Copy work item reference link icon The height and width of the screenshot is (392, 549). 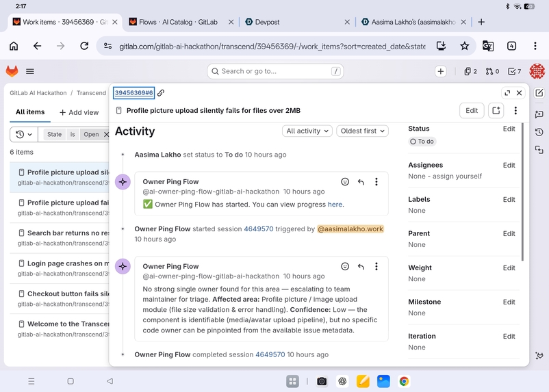point(161,93)
